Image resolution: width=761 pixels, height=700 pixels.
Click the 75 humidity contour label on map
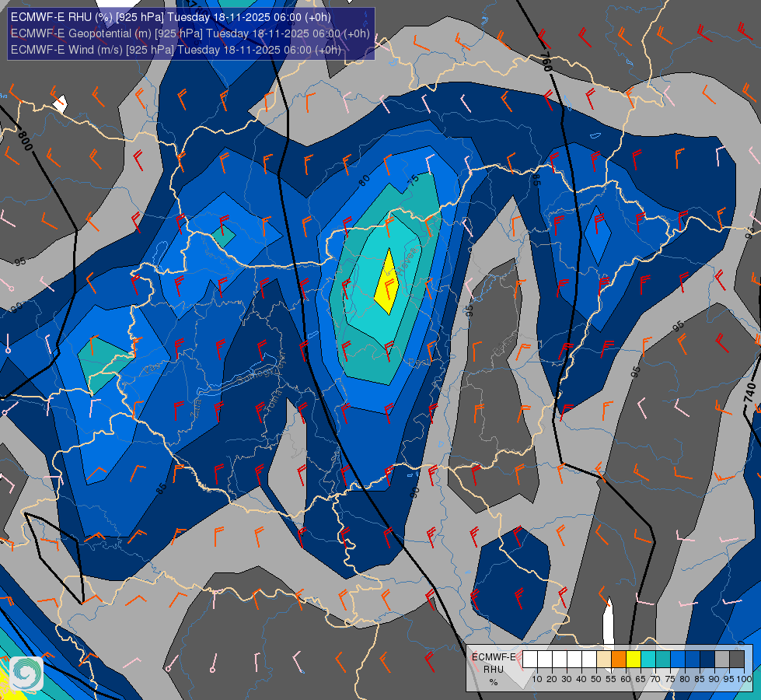coord(413,180)
